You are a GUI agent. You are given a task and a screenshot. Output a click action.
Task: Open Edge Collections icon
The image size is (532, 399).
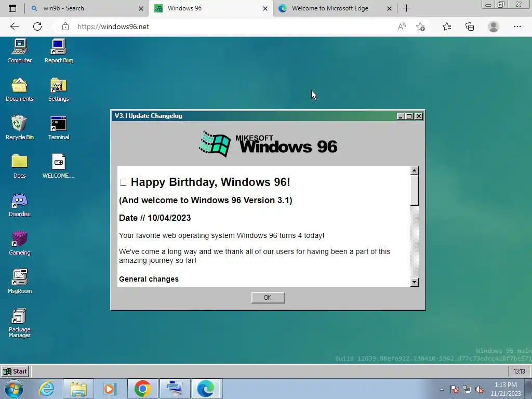[470, 26]
